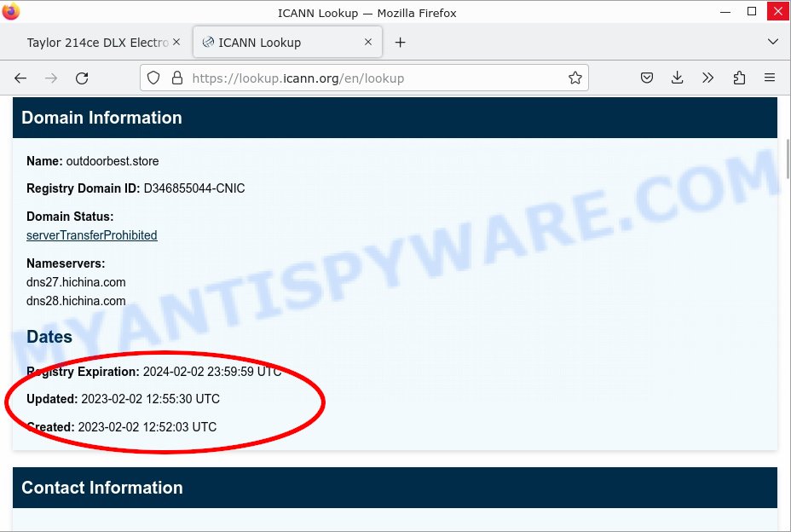
Task: Close the Firefox window
Action: [x=778, y=12]
